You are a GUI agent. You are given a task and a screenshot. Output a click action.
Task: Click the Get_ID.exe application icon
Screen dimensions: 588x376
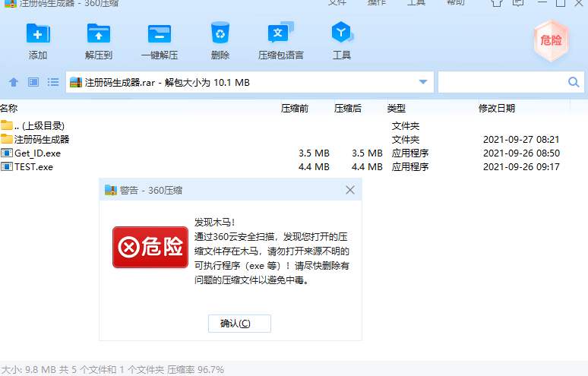pyautogui.click(x=6, y=153)
